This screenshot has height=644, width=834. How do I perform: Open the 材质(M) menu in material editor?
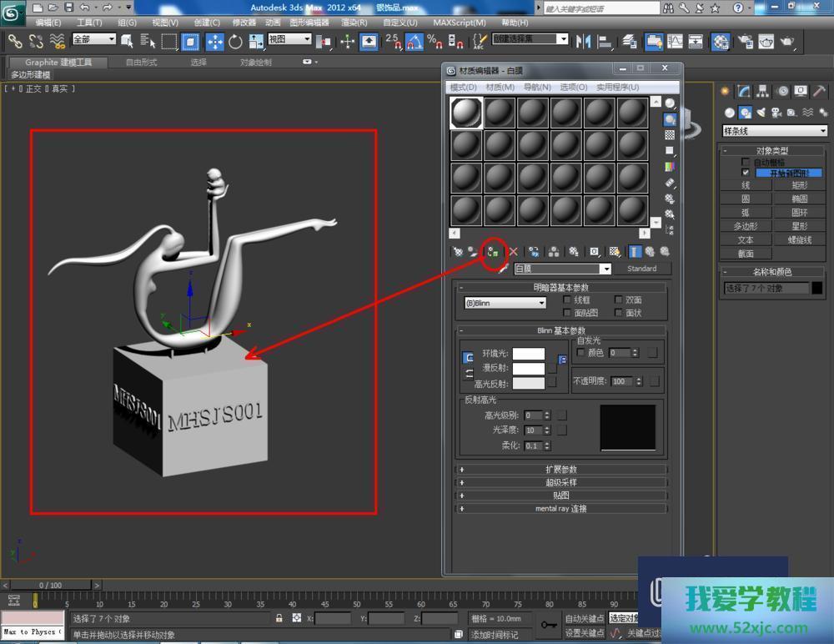click(500, 87)
